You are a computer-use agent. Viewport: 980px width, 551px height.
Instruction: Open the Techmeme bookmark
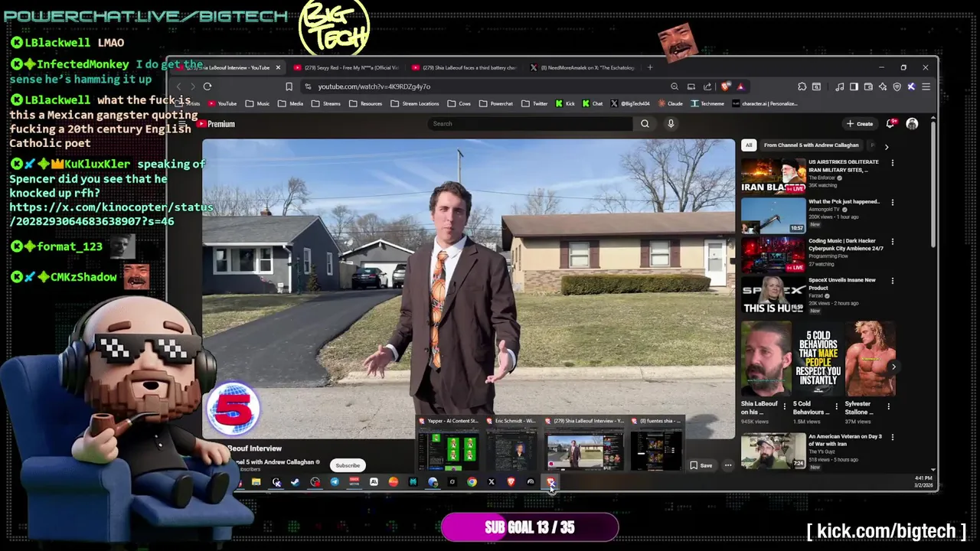707,103
